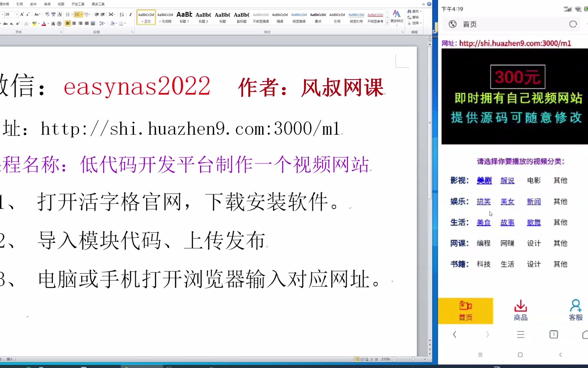Screen dimensions: 588x368
Task: Click the Distributed alignment icon
Action: [93, 24]
